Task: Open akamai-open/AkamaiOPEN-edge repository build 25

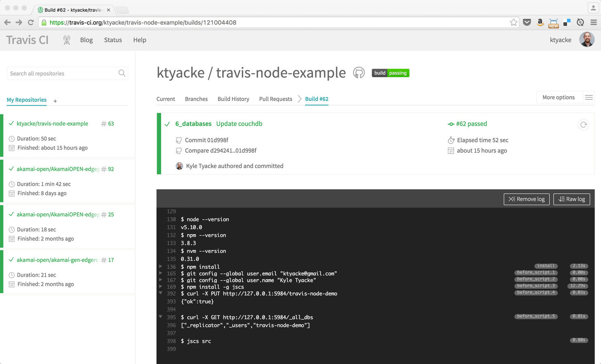Action: tap(58, 214)
